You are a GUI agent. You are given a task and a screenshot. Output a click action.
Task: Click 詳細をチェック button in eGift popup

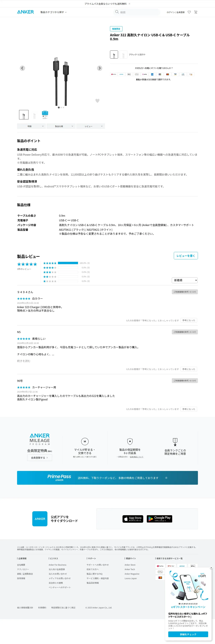188,634
